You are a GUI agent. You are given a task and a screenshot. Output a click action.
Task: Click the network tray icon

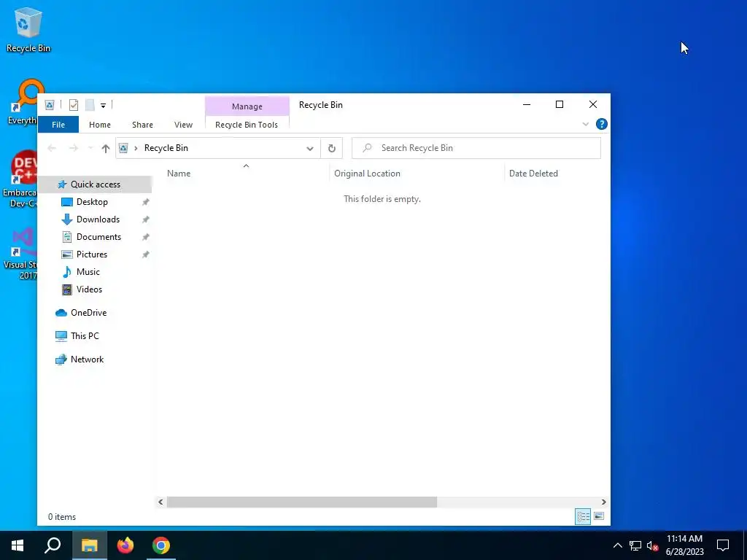pyautogui.click(x=635, y=545)
